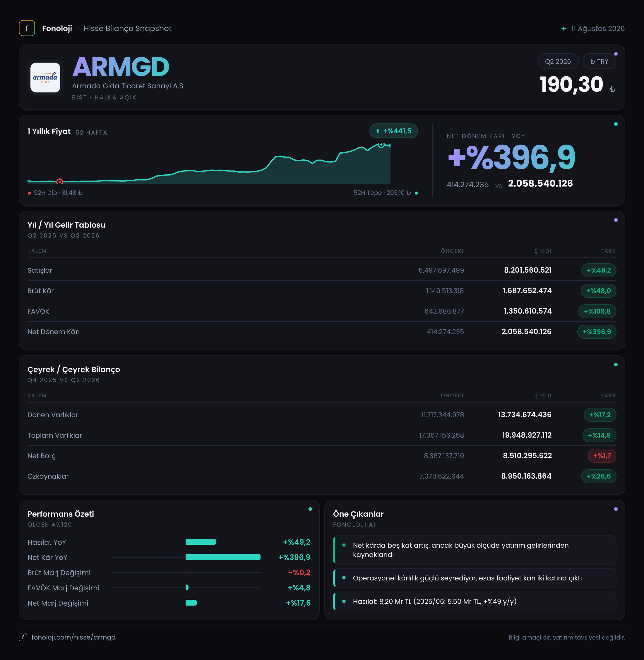Click the FAVÖK Marj Değişimi bar
This screenshot has width=644, height=660.
[187, 588]
